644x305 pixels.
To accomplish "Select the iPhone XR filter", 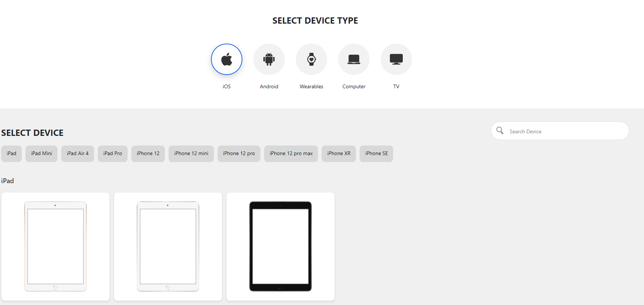I will pos(339,154).
